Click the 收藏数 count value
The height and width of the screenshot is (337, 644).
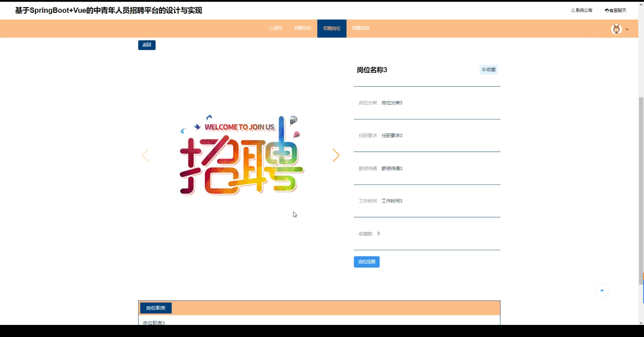(x=378, y=234)
